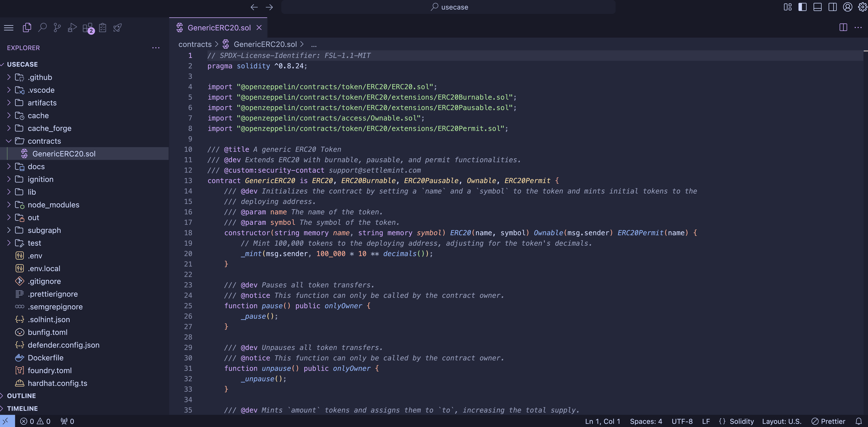Viewport: 868px width, 427px height.
Task: Open the Accounts profile icon
Action: click(x=847, y=7)
